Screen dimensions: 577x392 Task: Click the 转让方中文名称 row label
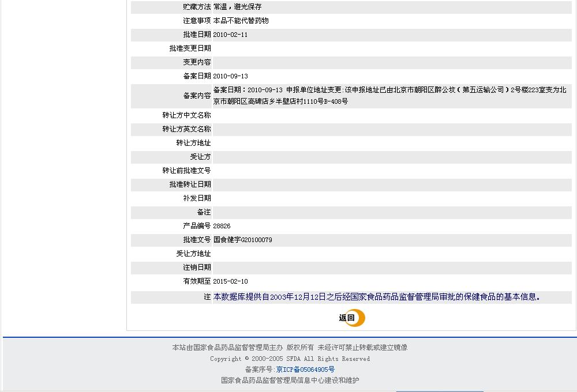(186, 115)
